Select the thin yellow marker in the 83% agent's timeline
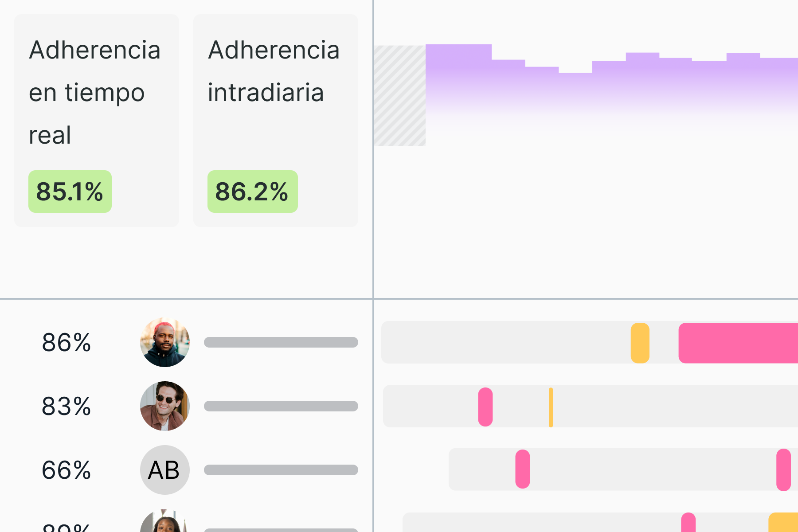The width and height of the screenshot is (798, 532). [x=551, y=407]
